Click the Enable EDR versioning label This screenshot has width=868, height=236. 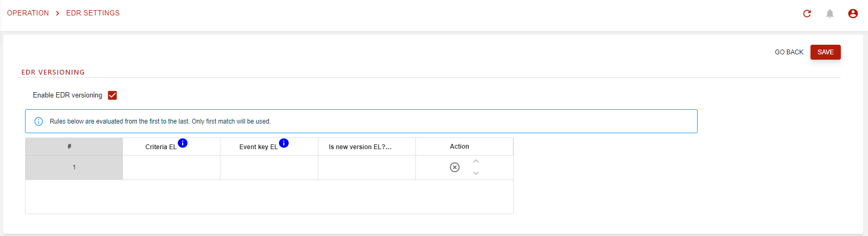(68, 95)
